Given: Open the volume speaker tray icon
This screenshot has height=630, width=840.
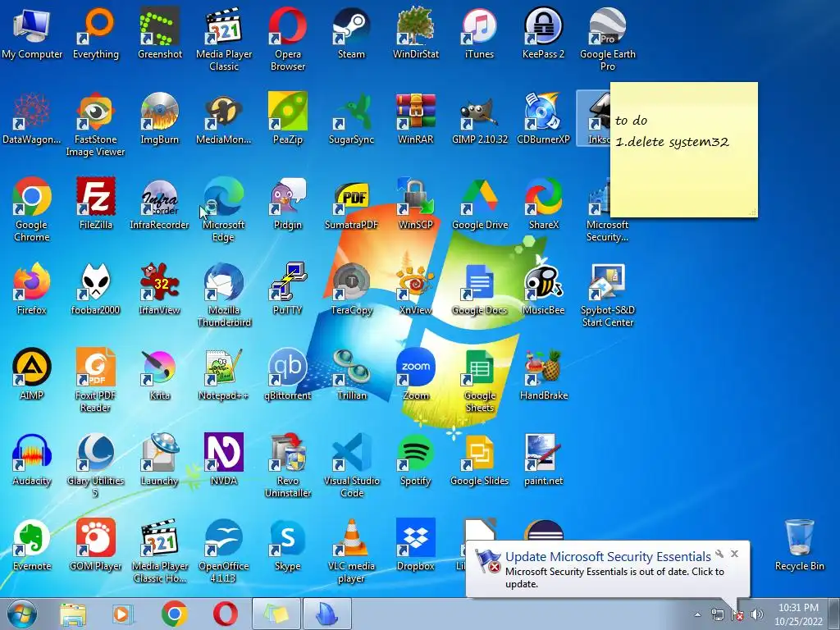Looking at the screenshot, I should tap(756, 614).
